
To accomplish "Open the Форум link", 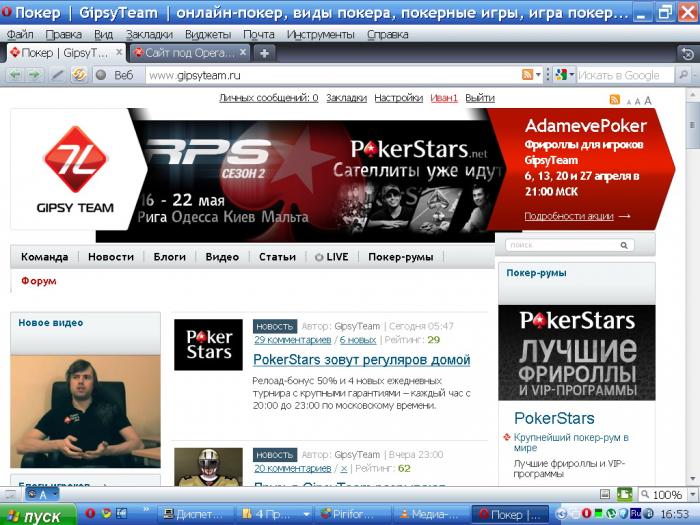I will 39,281.
